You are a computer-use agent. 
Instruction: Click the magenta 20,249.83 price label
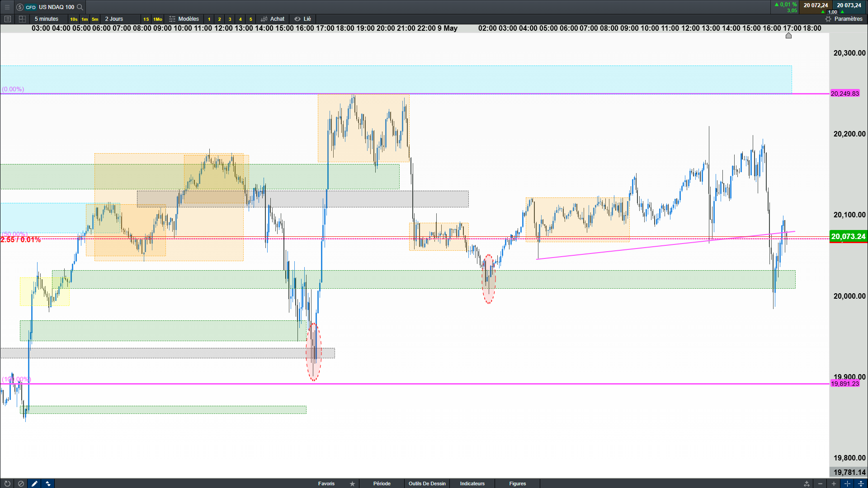coord(844,94)
